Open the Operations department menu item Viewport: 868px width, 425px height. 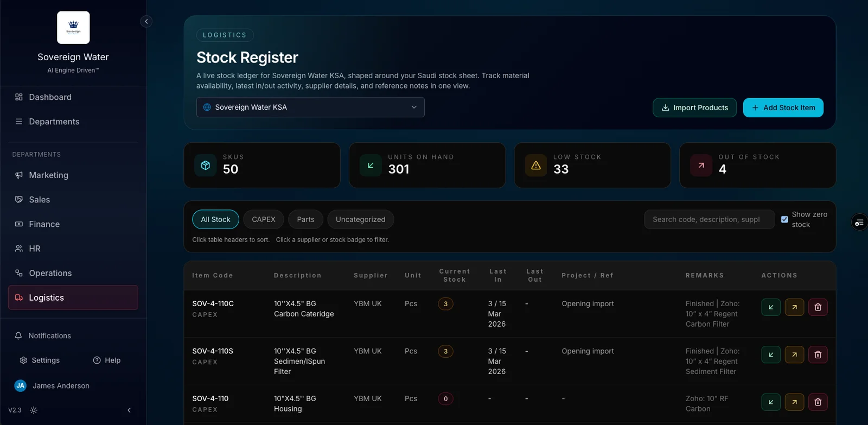50,273
